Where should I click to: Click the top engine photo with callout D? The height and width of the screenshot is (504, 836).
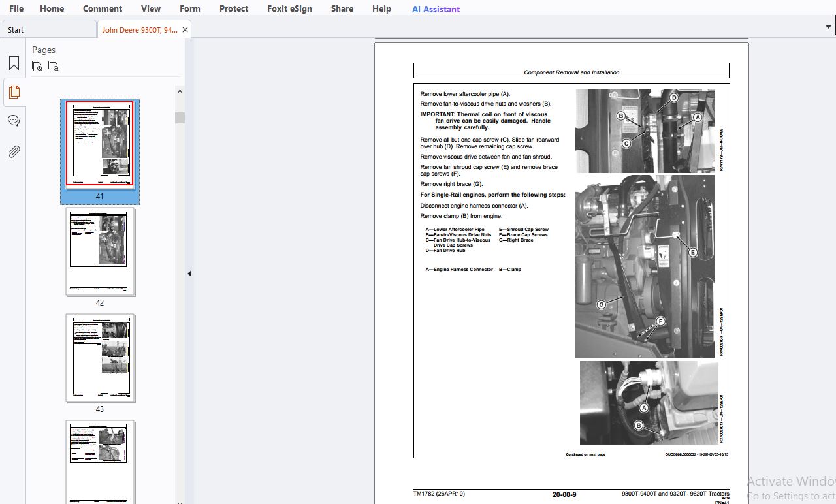pyautogui.click(x=645, y=131)
